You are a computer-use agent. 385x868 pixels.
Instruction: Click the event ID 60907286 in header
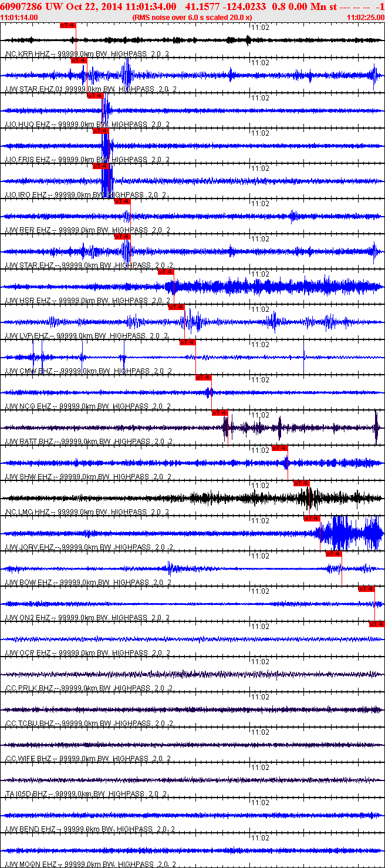(20, 6)
